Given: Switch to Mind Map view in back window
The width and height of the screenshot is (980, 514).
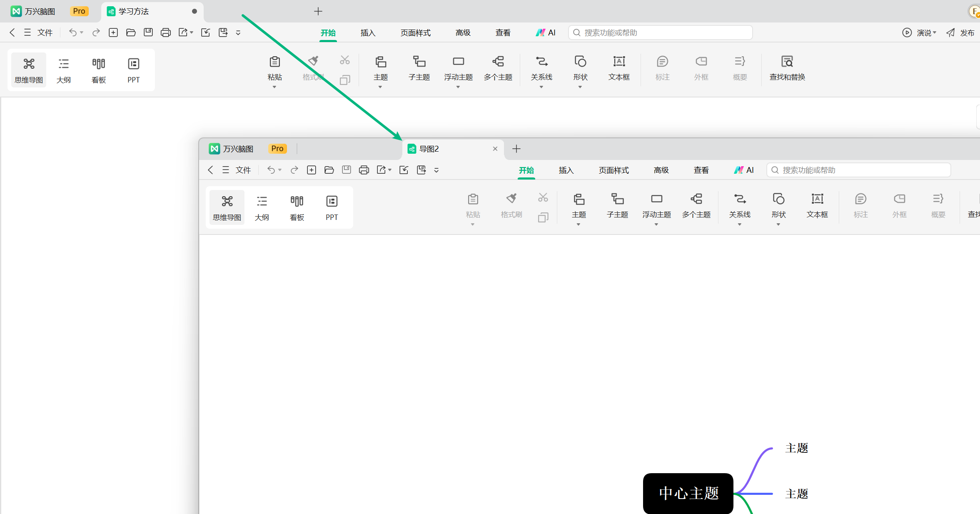Looking at the screenshot, I should tap(29, 70).
